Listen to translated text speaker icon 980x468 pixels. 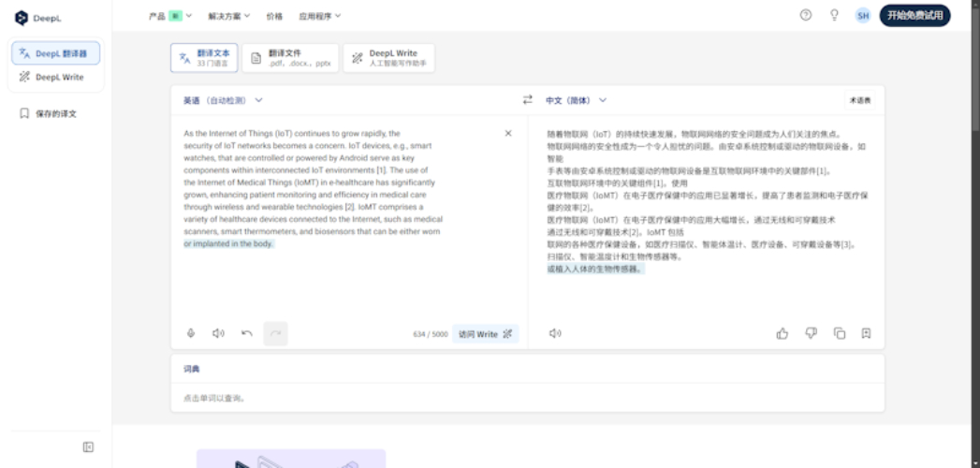pyautogui.click(x=555, y=333)
